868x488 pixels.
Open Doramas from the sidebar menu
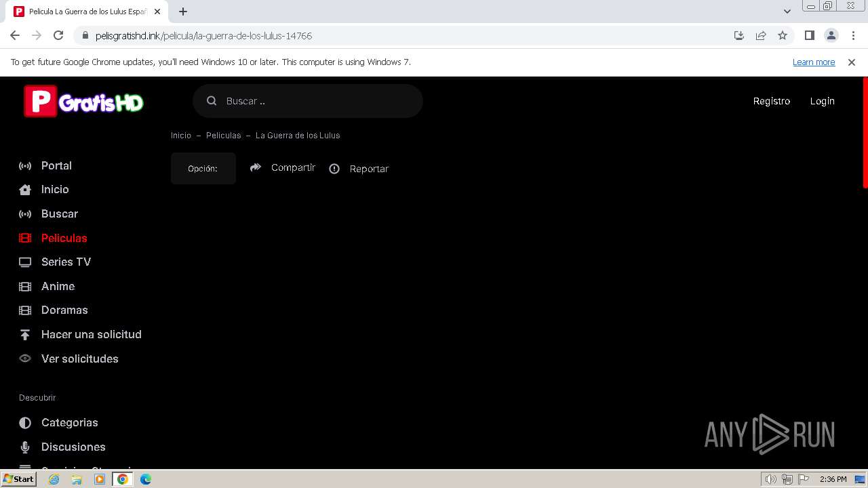pos(64,310)
